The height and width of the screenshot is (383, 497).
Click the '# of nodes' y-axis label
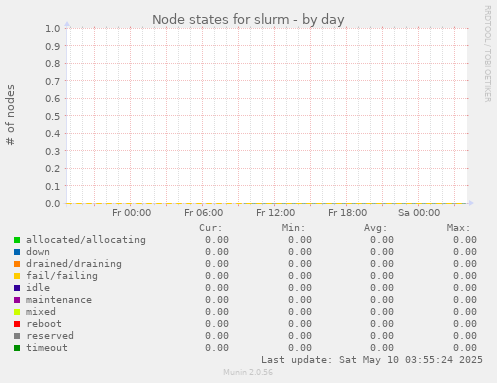point(10,115)
